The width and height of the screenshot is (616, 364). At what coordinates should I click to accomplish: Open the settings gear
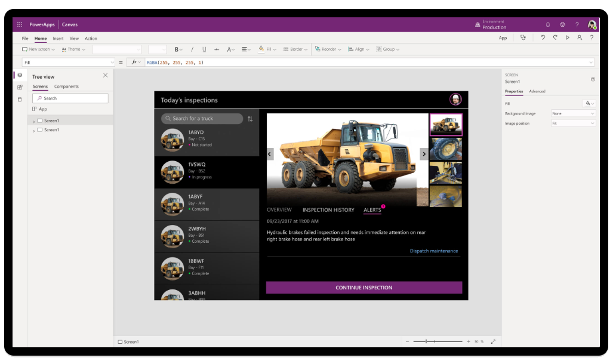pos(562,24)
